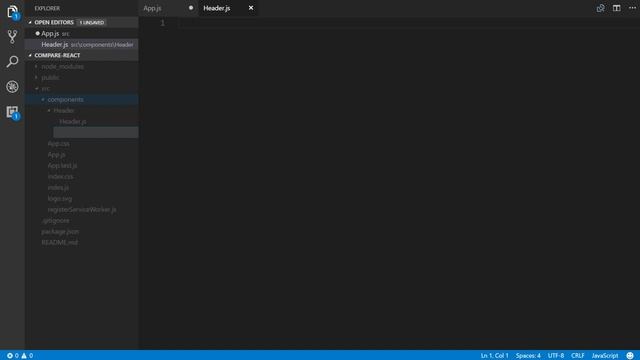Open index.js in file tree
The image size is (640, 360).
(x=82, y=187)
